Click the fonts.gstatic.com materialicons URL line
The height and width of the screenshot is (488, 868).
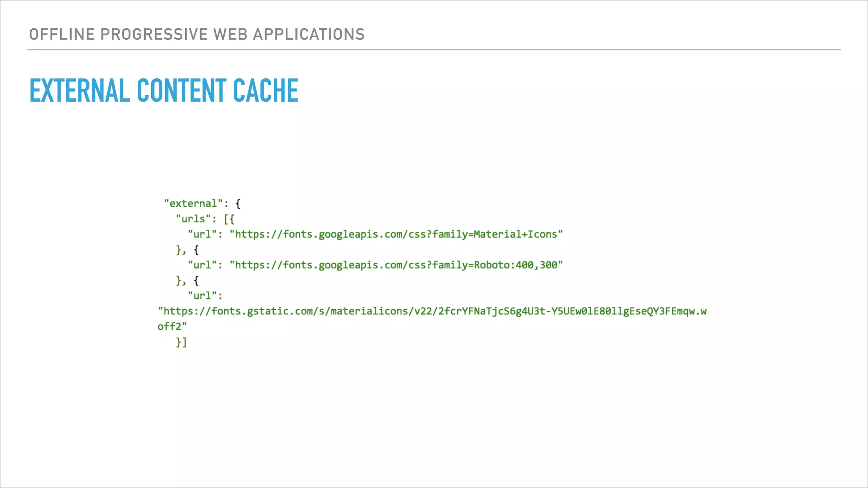click(x=432, y=311)
